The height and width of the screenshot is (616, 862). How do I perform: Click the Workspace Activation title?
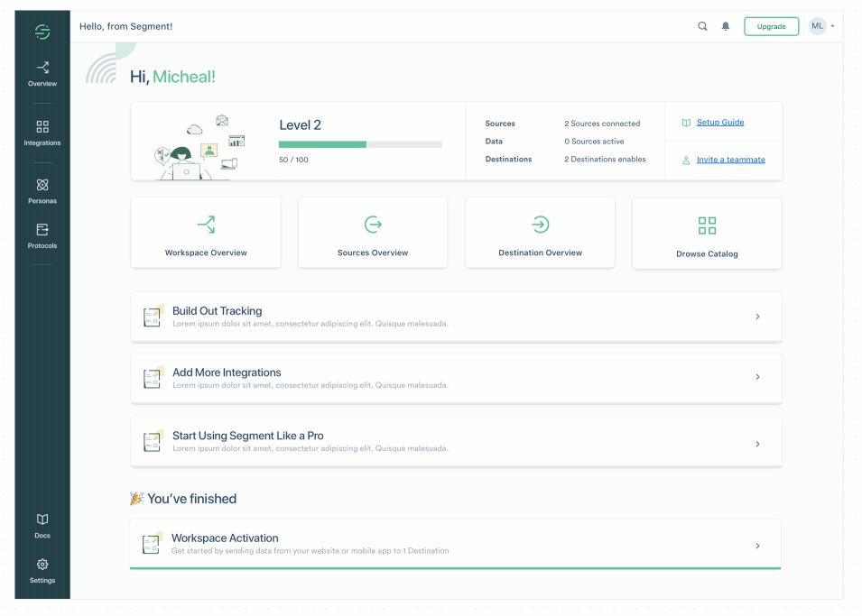[225, 538]
